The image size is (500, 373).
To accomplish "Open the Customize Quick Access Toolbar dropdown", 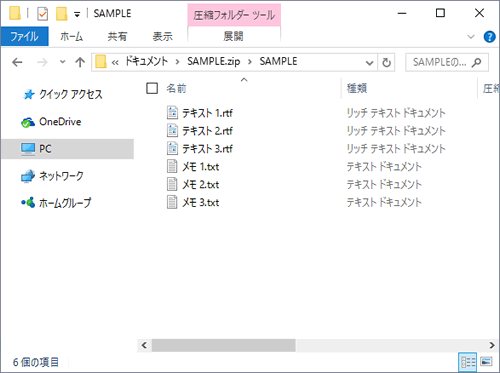I will click(x=77, y=14).
